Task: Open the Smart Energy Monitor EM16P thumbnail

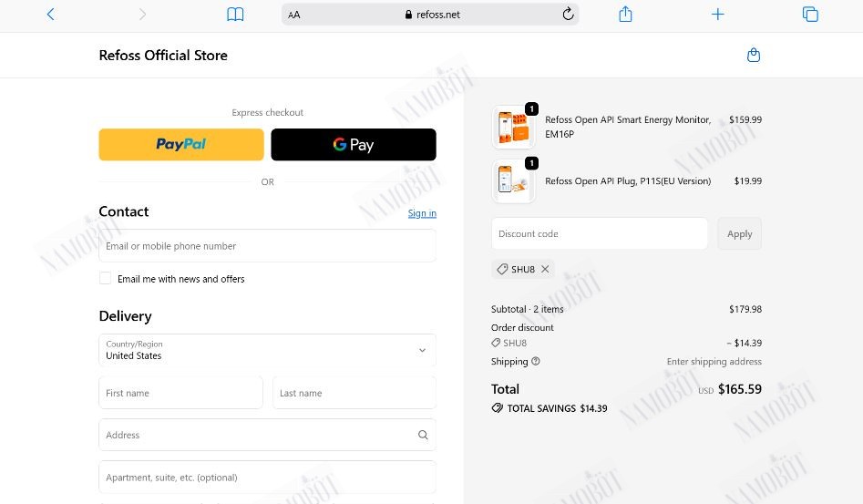Action: click(x=513, y=127)
